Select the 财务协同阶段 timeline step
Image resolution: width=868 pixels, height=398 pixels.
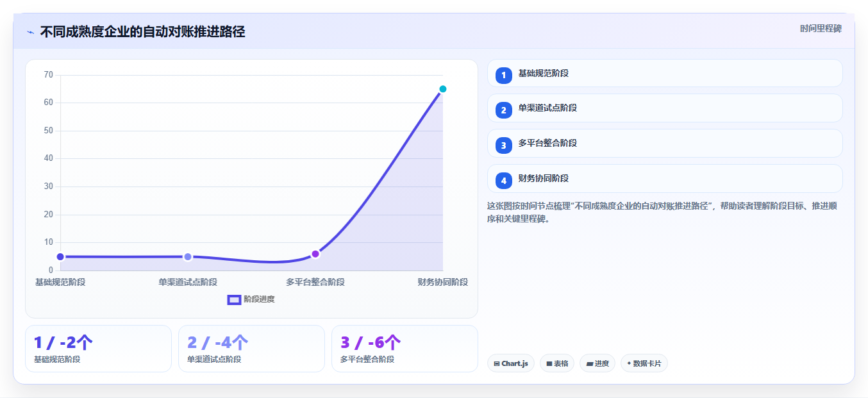click(x=665, y=179)
